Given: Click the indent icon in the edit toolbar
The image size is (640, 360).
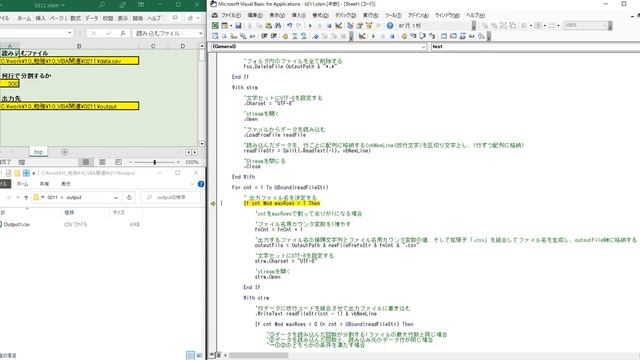Looking at the screenshot, I should (x=264, y=36).
